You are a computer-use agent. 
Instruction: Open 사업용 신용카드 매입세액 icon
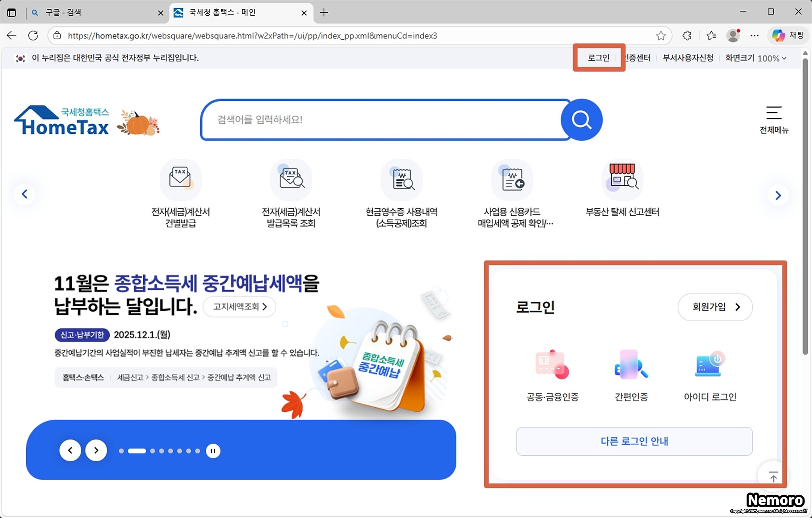tap(512, 180)
